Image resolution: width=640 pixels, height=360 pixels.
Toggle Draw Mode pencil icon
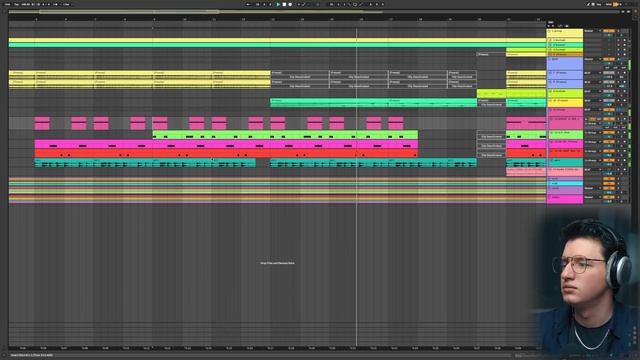tap(588, 4)
